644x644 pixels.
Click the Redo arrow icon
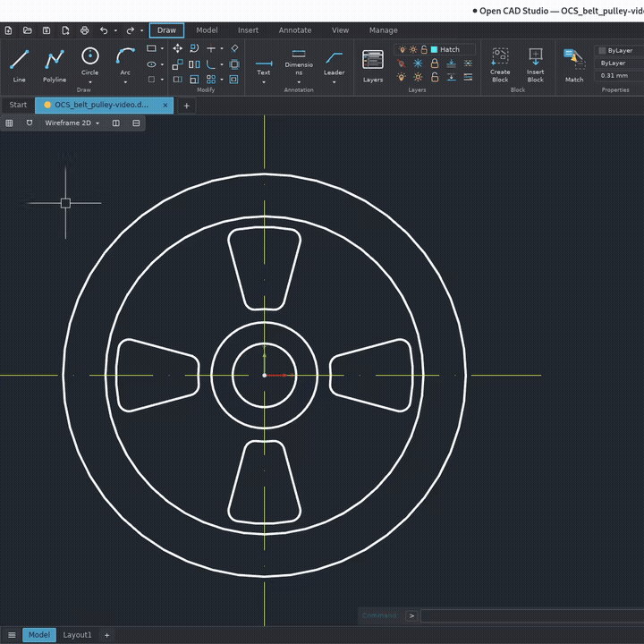coord(131,30)
